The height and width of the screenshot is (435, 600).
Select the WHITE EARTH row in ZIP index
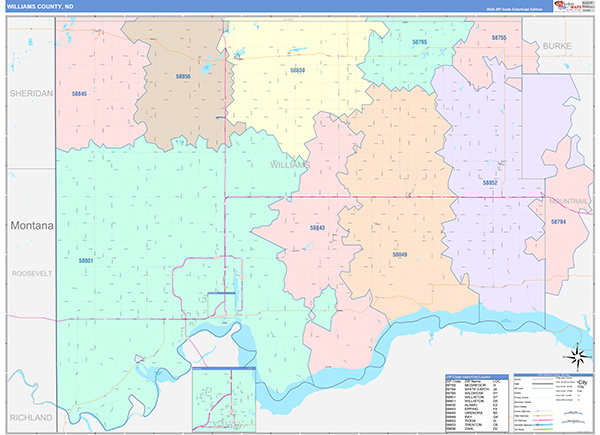coord(477,389)
